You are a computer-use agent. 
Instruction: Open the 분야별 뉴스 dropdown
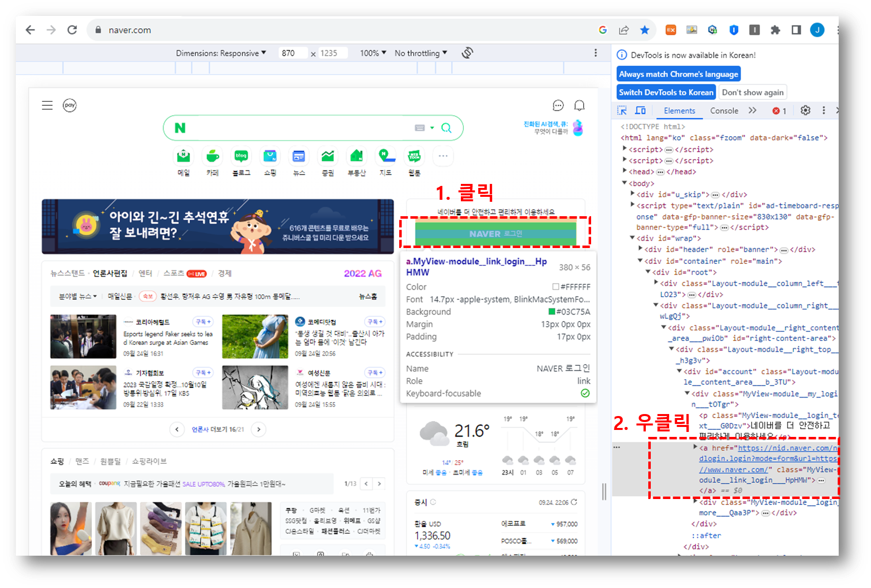coord(78,296)
